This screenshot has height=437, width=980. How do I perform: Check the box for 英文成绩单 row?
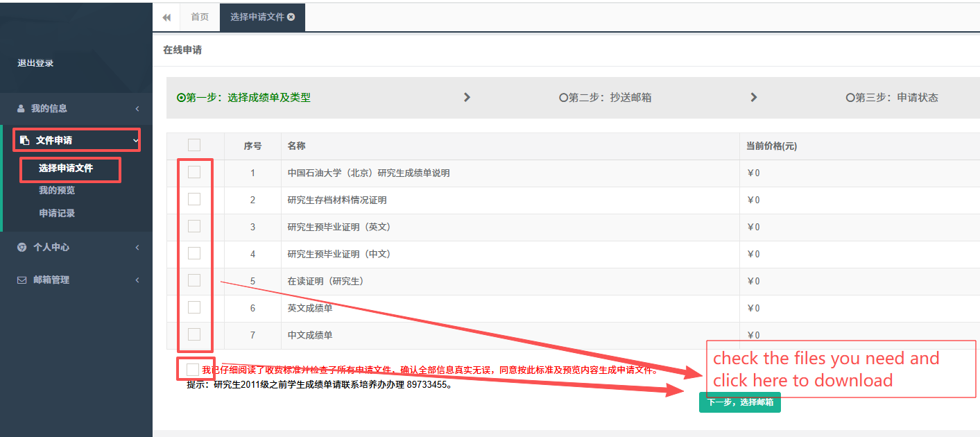click(x=194, y=307)
